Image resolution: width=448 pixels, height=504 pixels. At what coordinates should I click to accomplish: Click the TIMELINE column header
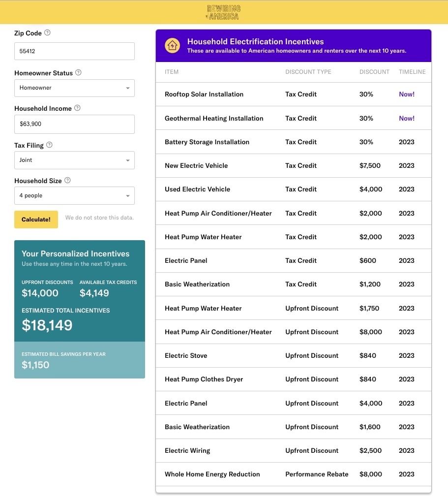tap(412, 72)
